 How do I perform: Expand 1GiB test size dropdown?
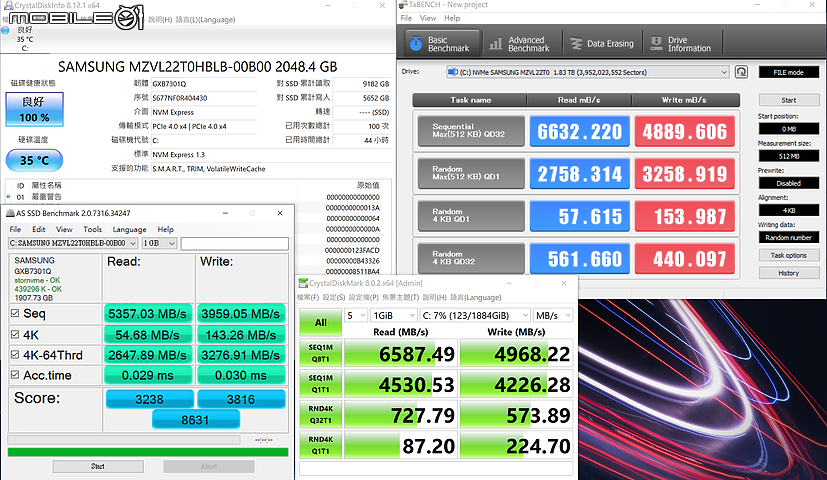394,315
